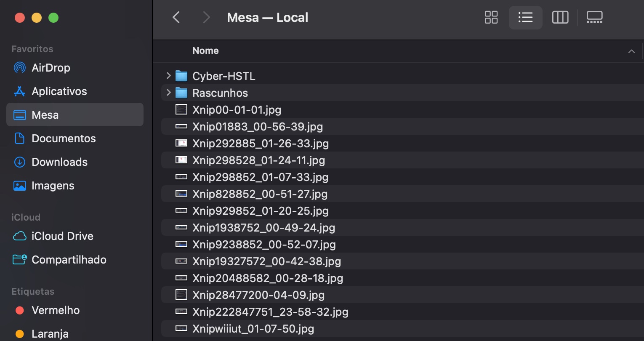Image resolution: width=644 pixels, height=341 pixels.
Task: Click the forward navigation arrow
Action: (206, 17)
